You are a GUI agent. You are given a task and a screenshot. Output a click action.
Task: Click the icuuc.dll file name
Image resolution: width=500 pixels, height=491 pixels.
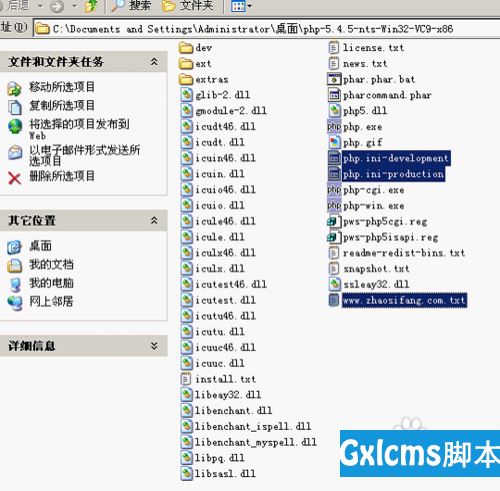pos(220,363)
